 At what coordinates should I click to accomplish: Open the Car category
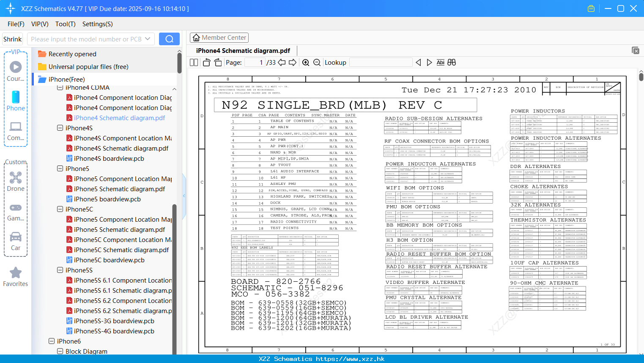(16, 236)
